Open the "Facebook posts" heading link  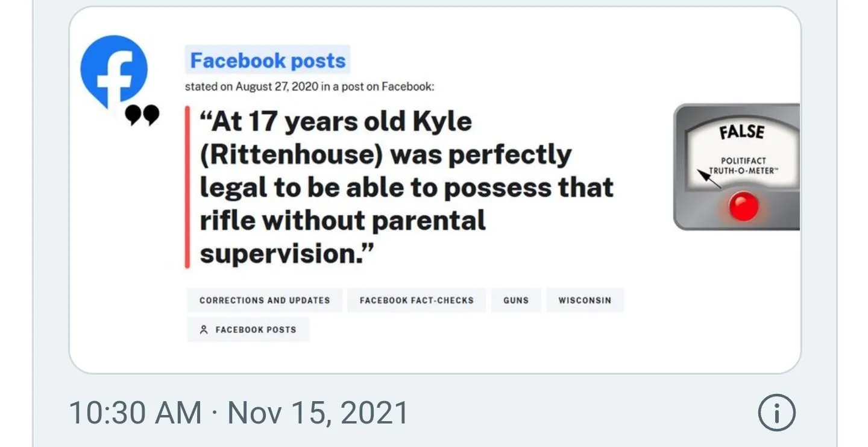coord(268,60)
